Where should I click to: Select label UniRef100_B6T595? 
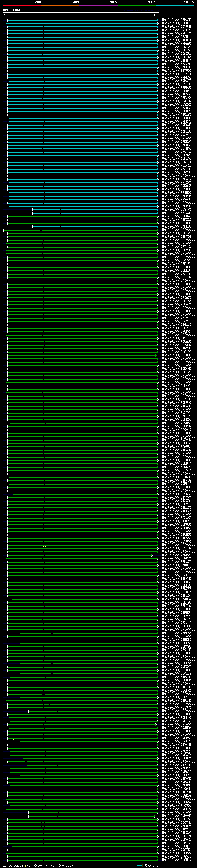[176, 71]
